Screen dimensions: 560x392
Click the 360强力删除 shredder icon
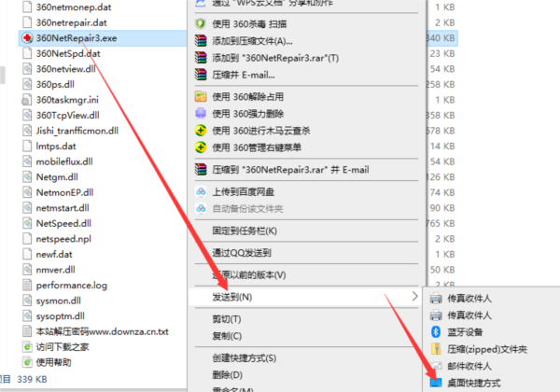(201, 113)
